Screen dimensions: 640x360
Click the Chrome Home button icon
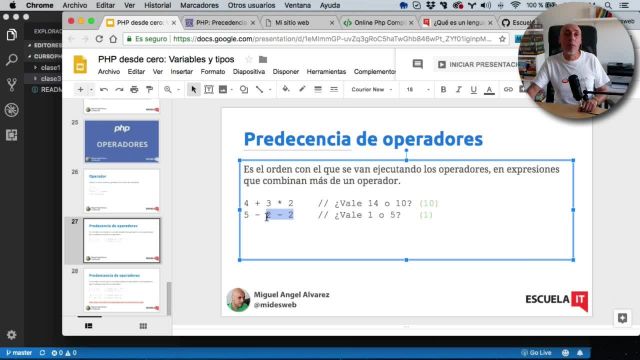click(113, 39)
